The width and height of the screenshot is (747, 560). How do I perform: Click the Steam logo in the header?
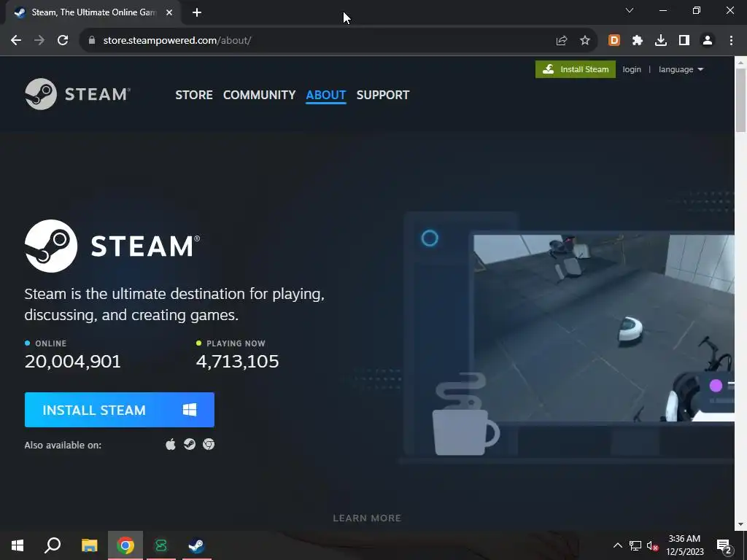point(77,94)
